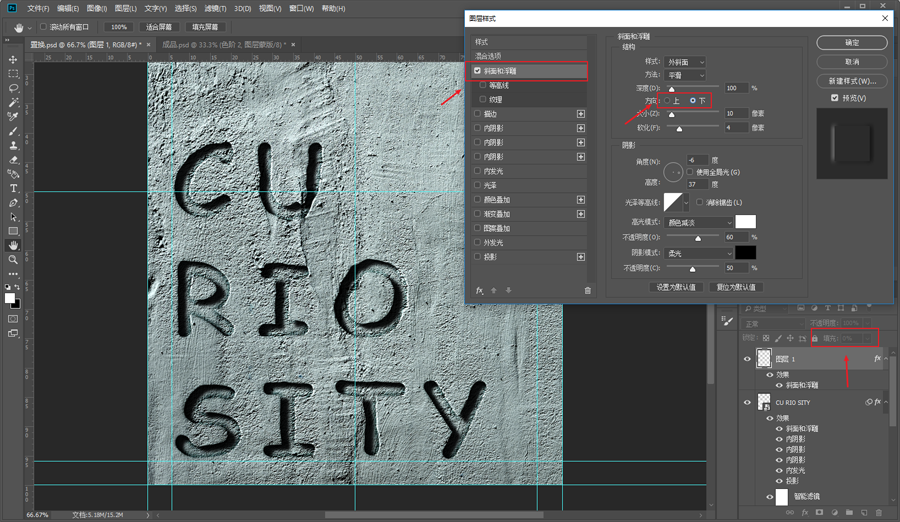
Task: Open the 样式 style dropdown showing 外斜面
Action: (685, 62)
